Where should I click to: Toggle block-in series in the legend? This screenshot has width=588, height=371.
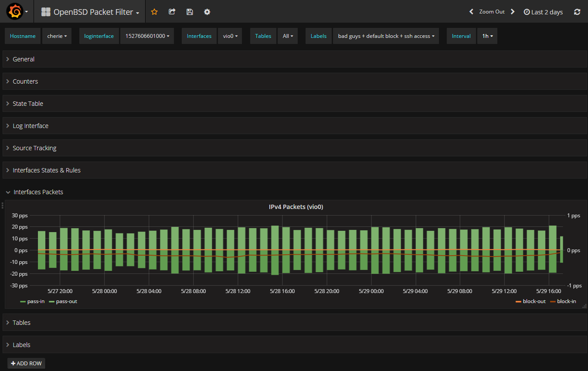coord(566,301)
